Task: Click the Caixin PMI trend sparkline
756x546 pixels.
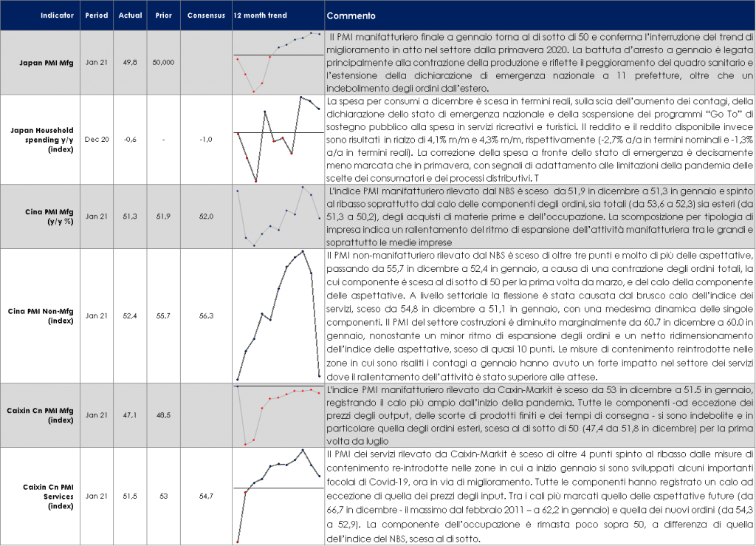Action: (278, 415)
